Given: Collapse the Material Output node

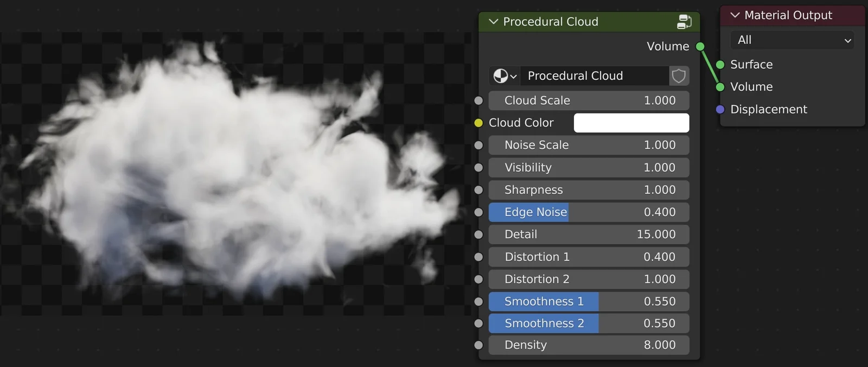Looking at the screenshot, I should 735,15.
